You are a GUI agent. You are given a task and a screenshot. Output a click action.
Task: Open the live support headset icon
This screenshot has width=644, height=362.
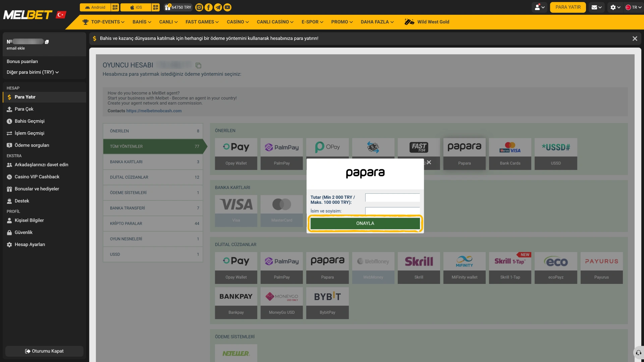pyautogui.click(x=639, y=353)
